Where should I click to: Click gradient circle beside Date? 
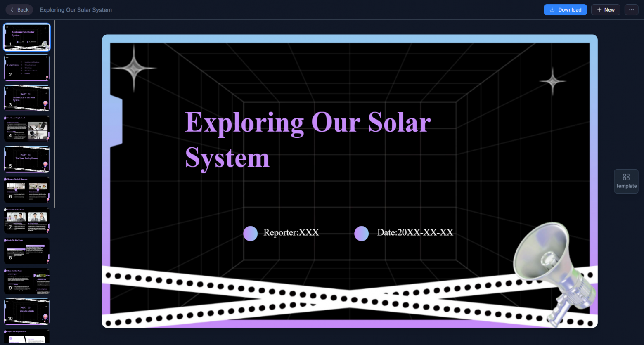point(362,233)
